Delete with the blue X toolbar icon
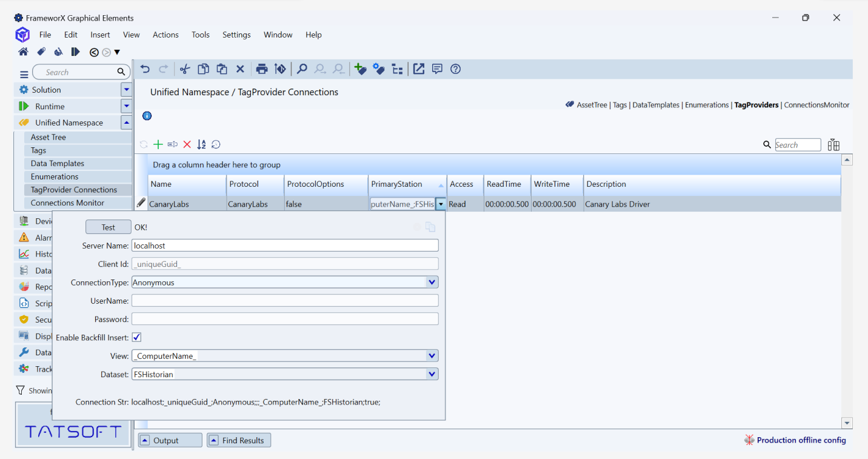Screen dimensions: 868x459 coord(240,69)
